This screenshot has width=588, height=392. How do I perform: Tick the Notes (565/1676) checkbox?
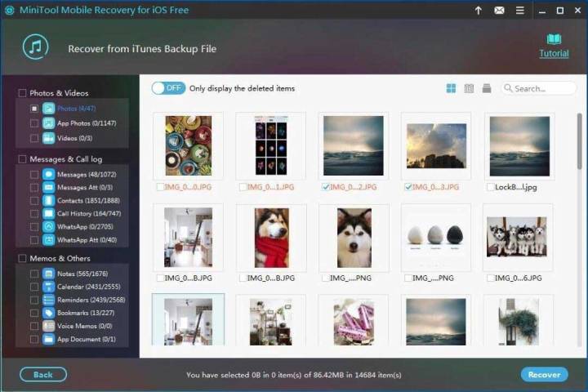(34, 274)
